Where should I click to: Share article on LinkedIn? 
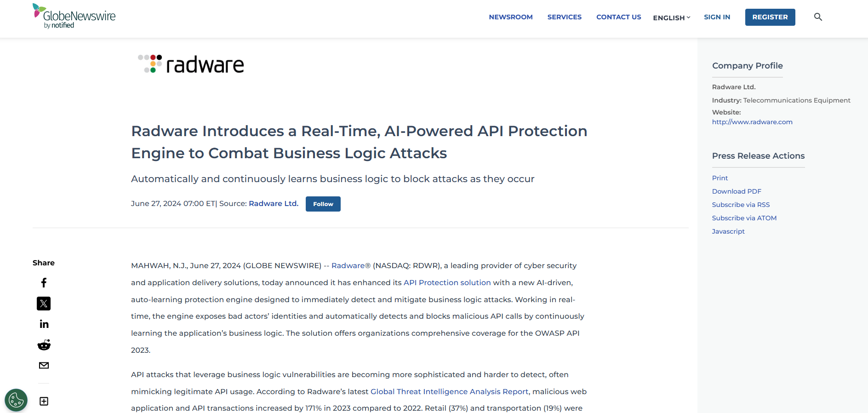click(x=44, y=324)
